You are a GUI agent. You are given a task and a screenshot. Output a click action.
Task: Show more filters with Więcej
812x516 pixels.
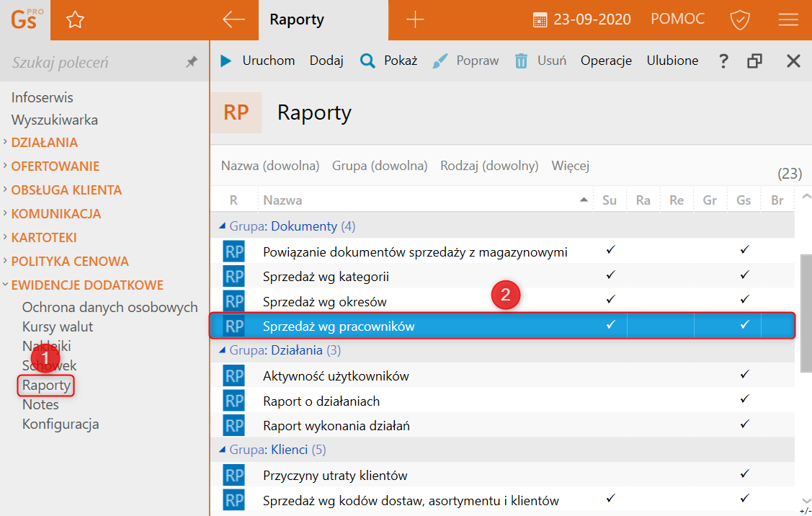pos(570,166)
